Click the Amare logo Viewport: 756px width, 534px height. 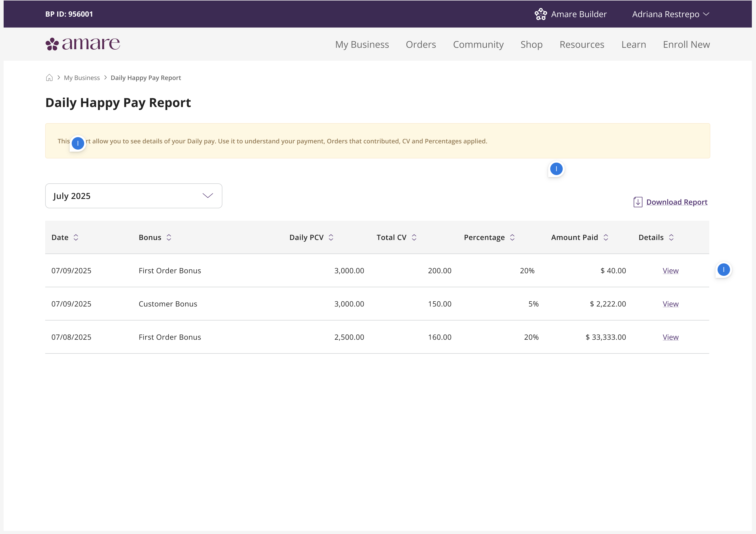83,44
